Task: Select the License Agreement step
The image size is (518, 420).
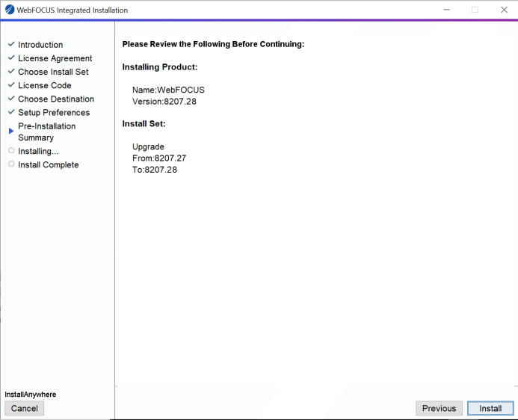Action: tap(55, 58)
